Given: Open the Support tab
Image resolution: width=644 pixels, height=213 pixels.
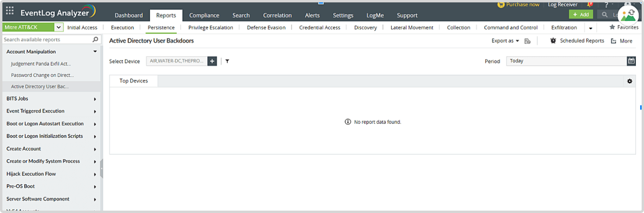Looking at the screenshot, I should pyautogui.click(x=407, y=15).
